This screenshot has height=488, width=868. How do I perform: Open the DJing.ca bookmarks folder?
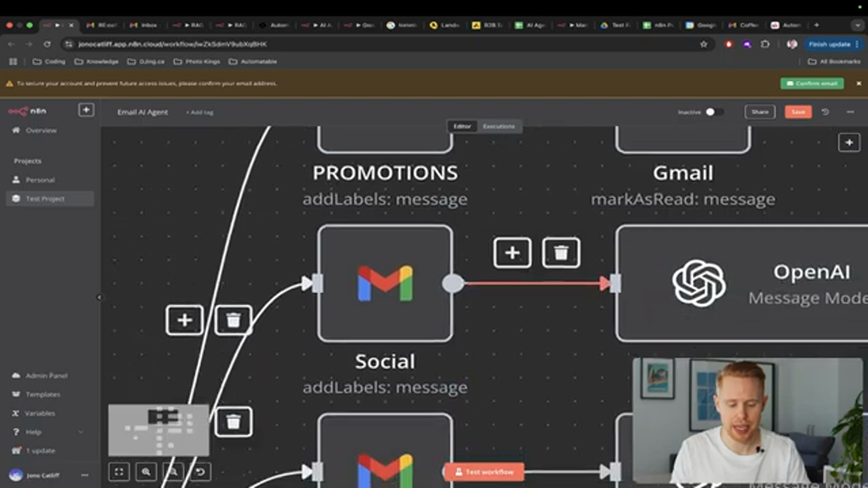[146, 62]
